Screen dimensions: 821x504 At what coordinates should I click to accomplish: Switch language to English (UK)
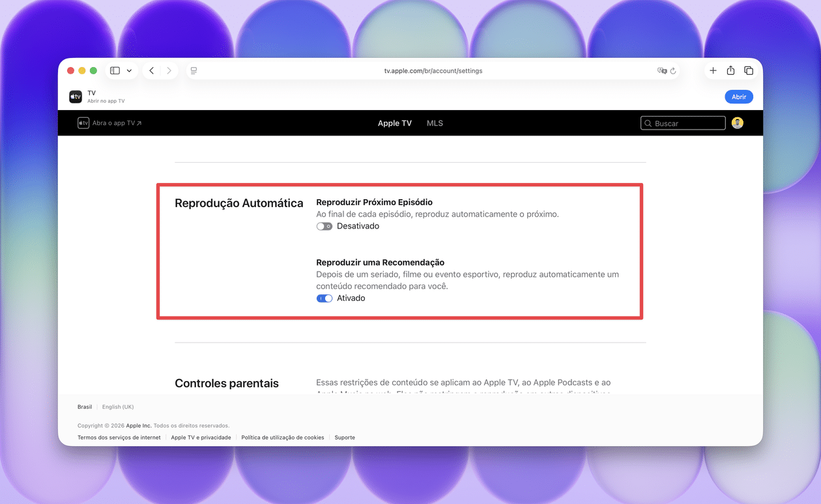click(118, 407)
